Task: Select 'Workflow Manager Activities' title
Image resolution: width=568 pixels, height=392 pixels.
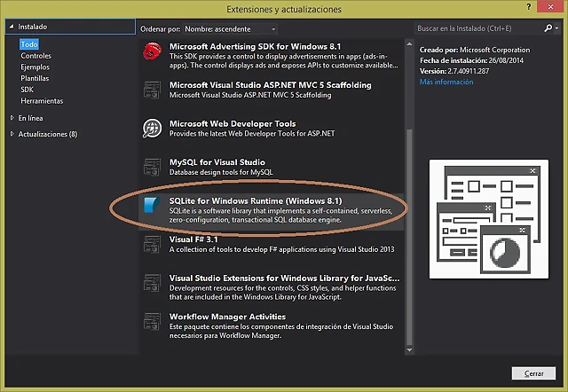Action: [x=227, y=317]
